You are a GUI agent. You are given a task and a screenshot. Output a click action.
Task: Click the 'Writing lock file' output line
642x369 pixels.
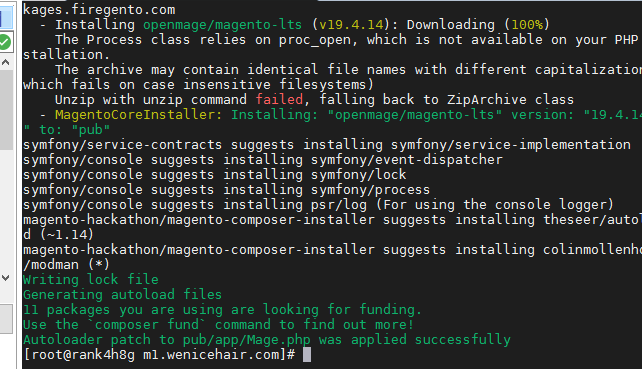(x=90, y=279)
